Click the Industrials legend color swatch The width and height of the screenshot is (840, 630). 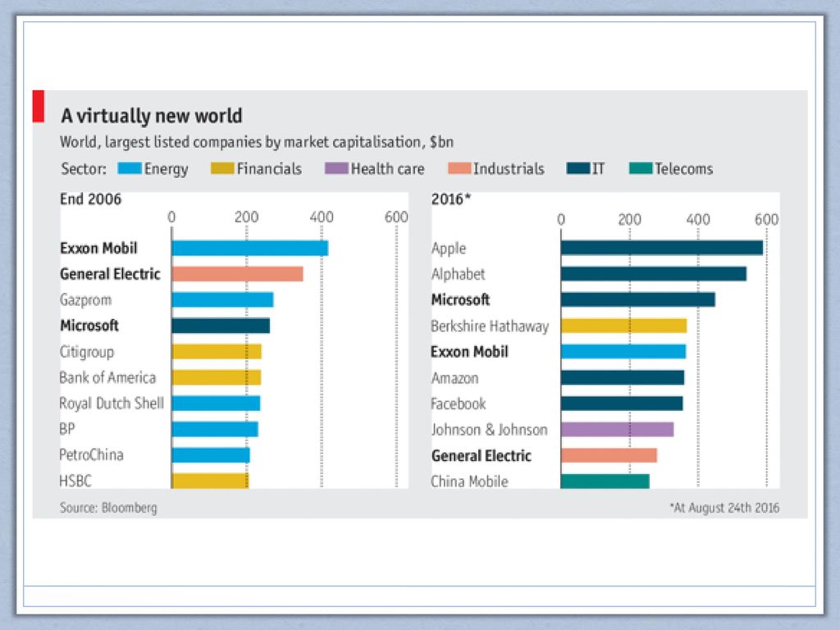click(459, 168)
